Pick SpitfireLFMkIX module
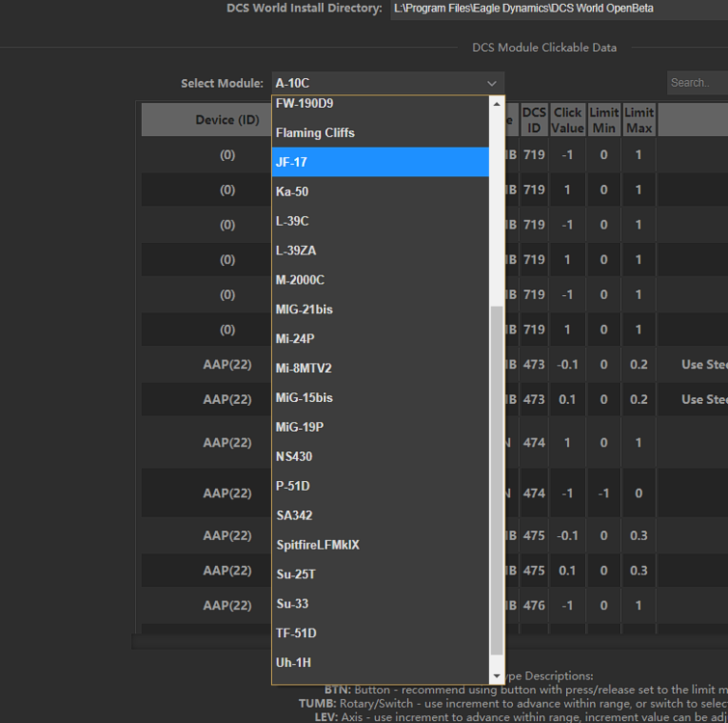 [x=380, y=545]
